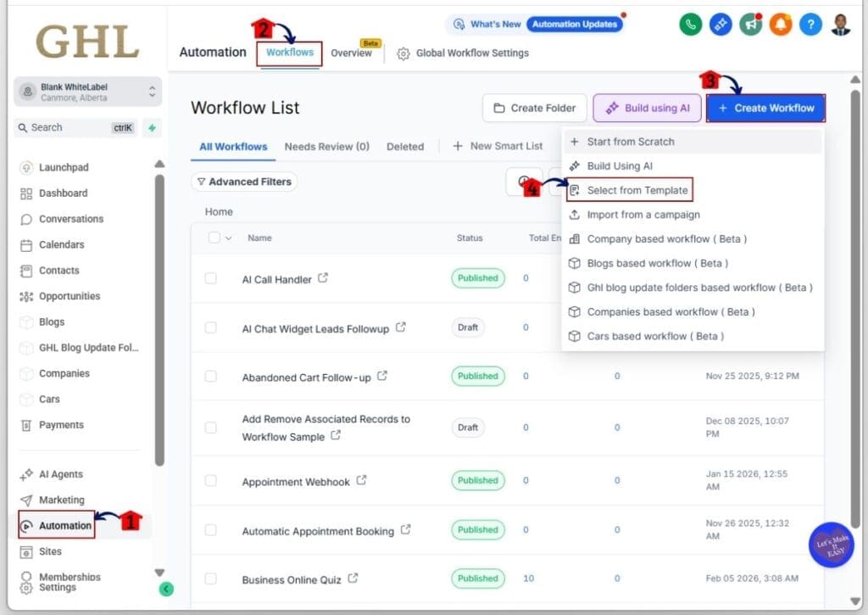The width and height of the screenshot is (868, 615).
Task: Open the announcements megaphone icon
Action: (750, 24)
